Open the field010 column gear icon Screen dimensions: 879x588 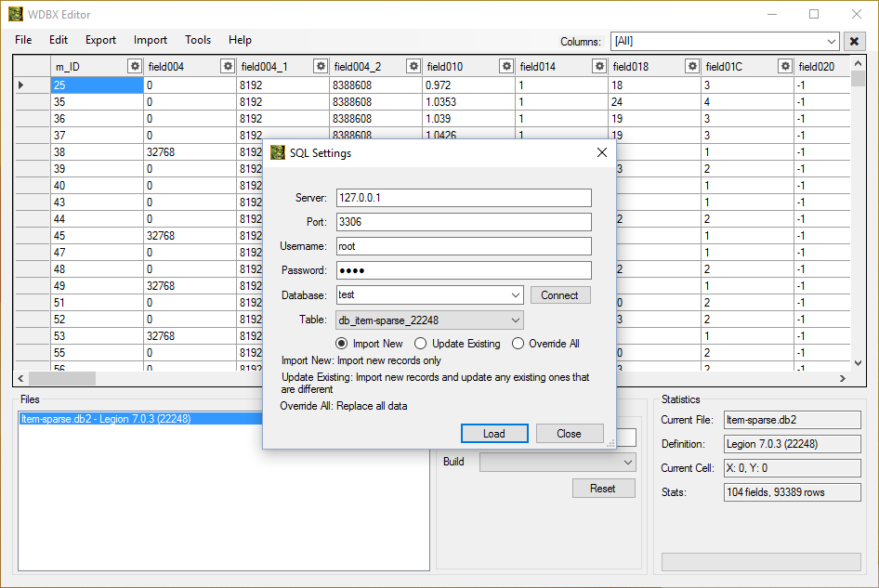point(506,66)
